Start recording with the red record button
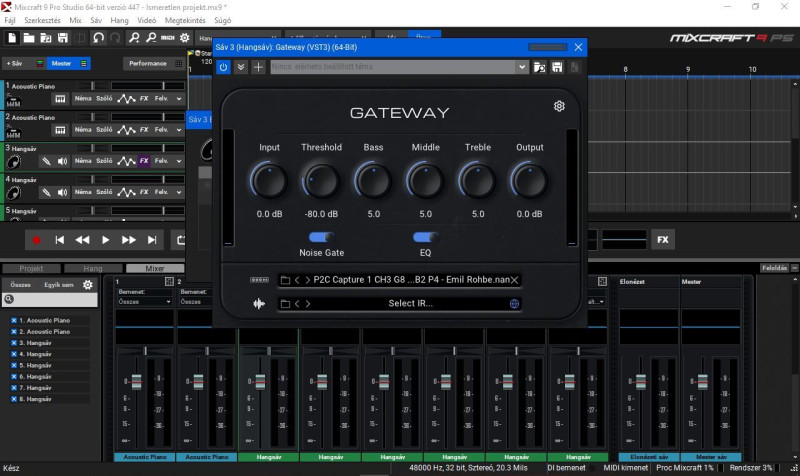The image size is (800, 476). pyautogui.click(x=36, y=240)
